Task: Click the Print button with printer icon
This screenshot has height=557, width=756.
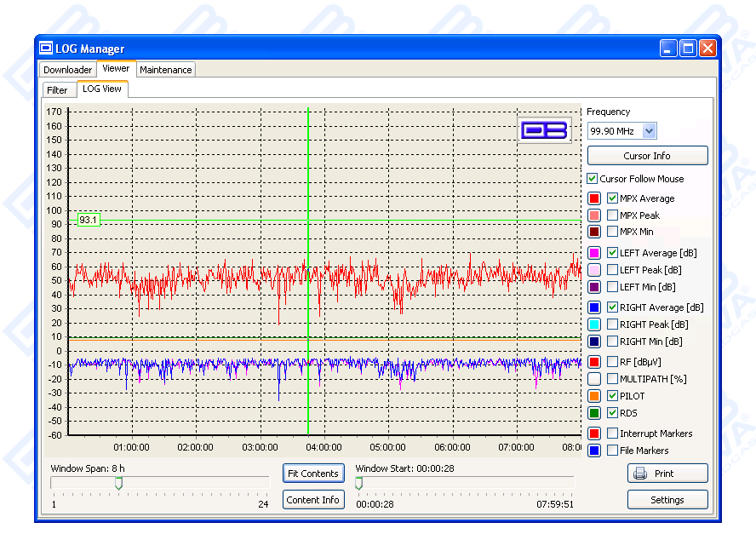Action: 667,474
